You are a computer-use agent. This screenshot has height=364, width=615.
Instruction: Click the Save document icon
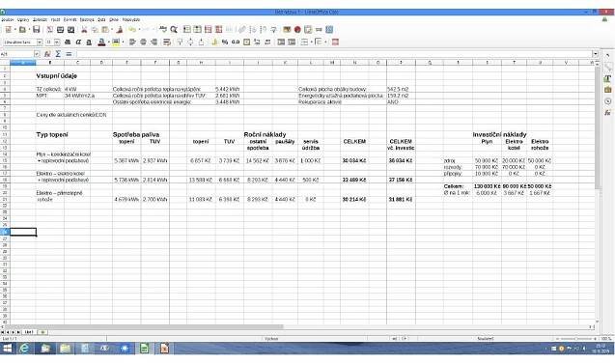click(x=36, y=30)
